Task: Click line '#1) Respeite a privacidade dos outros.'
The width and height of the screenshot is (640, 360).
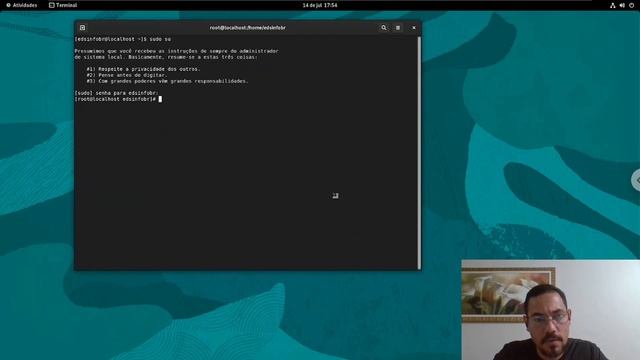Action: click(x=143, y=69)
